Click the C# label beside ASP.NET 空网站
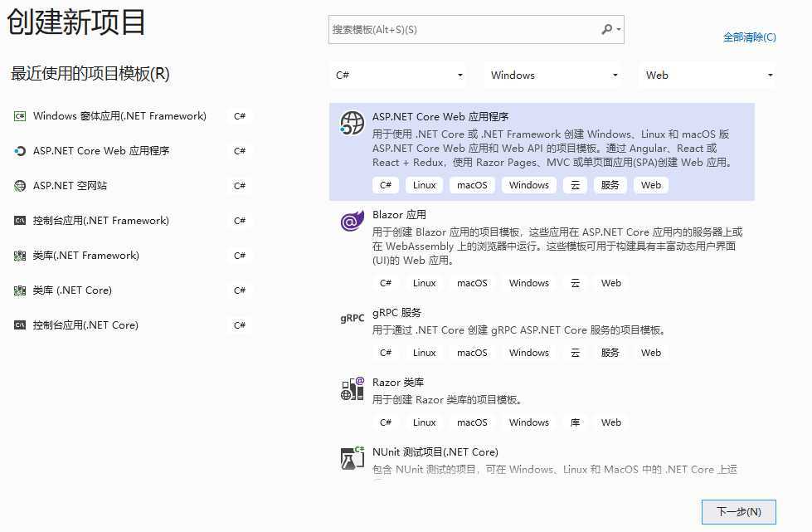The image size is (812, 532). point(239,186)
